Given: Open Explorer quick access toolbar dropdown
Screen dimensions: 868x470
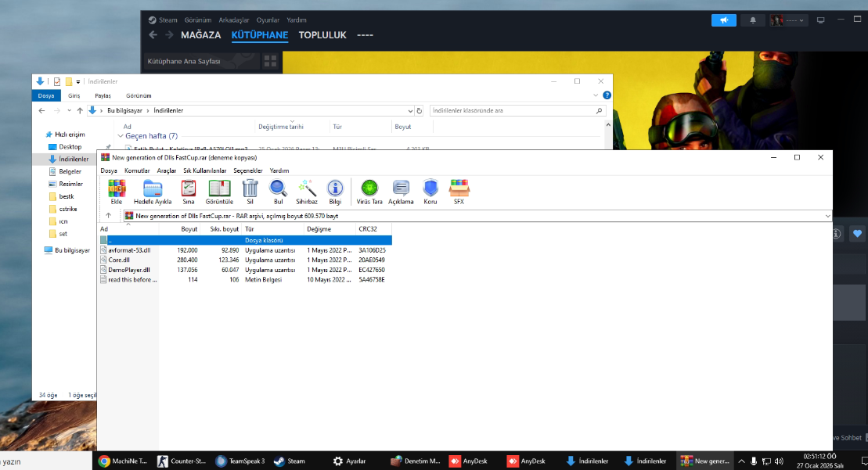Looking at the screenshot, I should click(x=78, y=82).
